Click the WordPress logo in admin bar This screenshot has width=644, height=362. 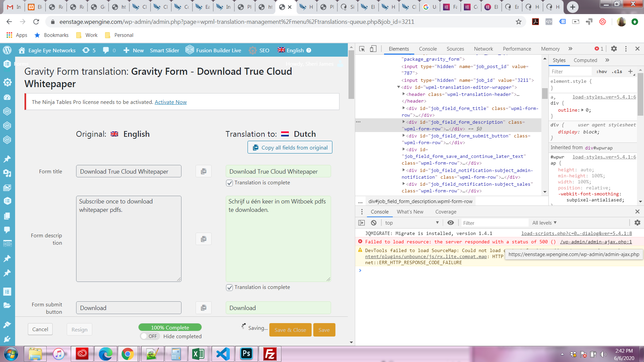coord(7,50)
